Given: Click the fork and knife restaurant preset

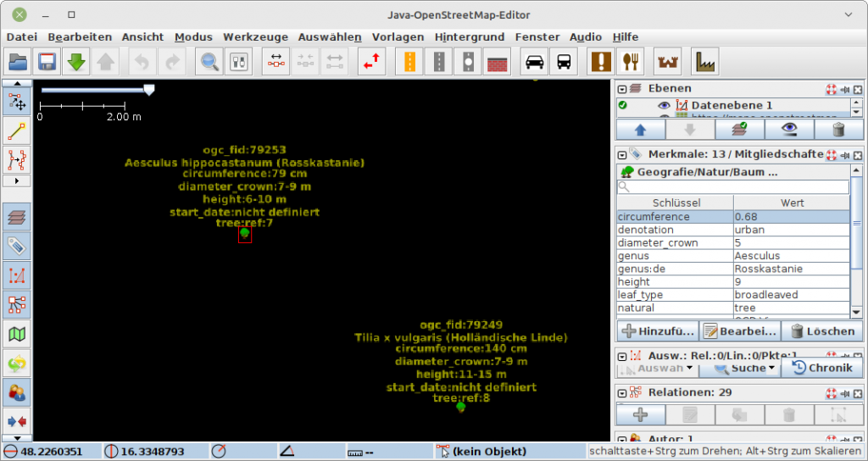Looking at the screenshot, I should [630, 62].
